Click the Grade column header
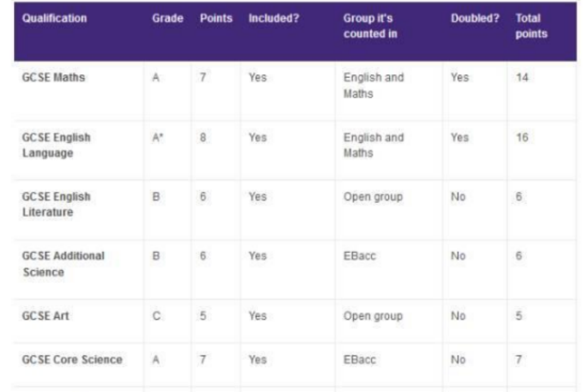Screen dimensions: 583x392 (x=167, y=18)
